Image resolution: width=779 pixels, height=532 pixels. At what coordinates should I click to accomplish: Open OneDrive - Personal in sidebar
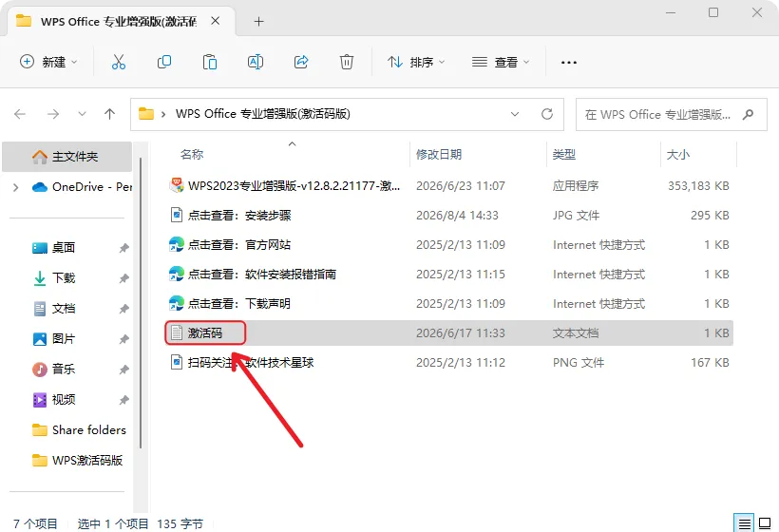(x=82, y=187)
